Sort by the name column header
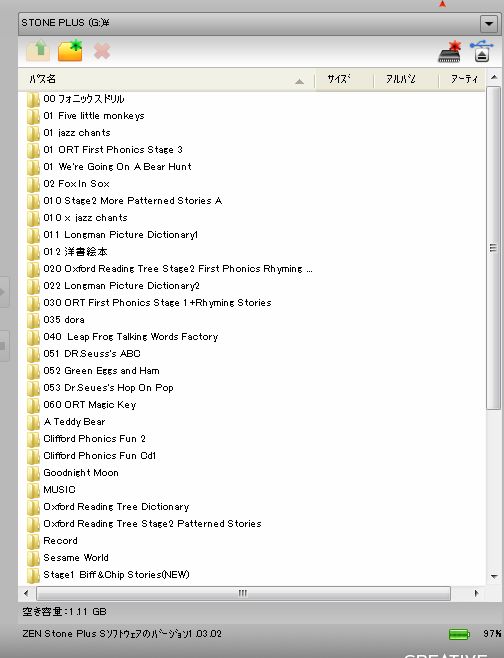This screenshot has width=504, height=658. click(167, 79)
